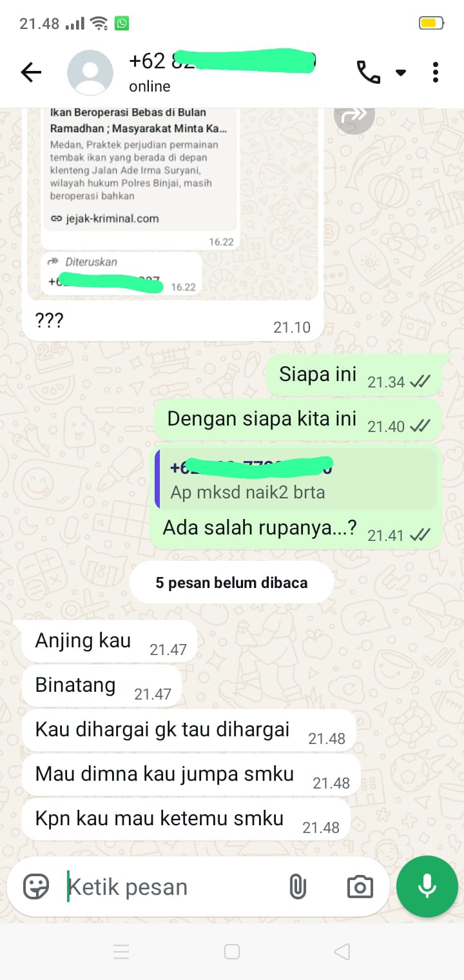Viewport: 464px width, 980px height.
Task: Start a voice call with phone icon
Action: pos(369,72)
